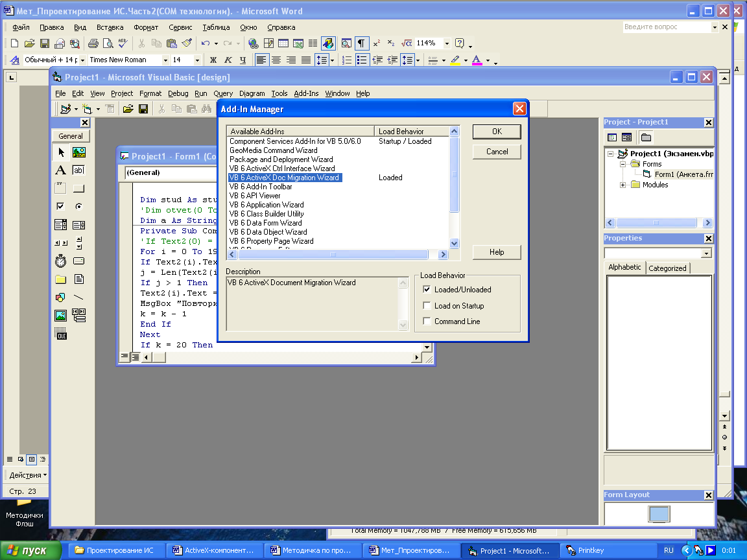Open Properties object dropdown
The height and width of the screenshot is (560, 747).
pyautogui.click(x=706, y=253)
